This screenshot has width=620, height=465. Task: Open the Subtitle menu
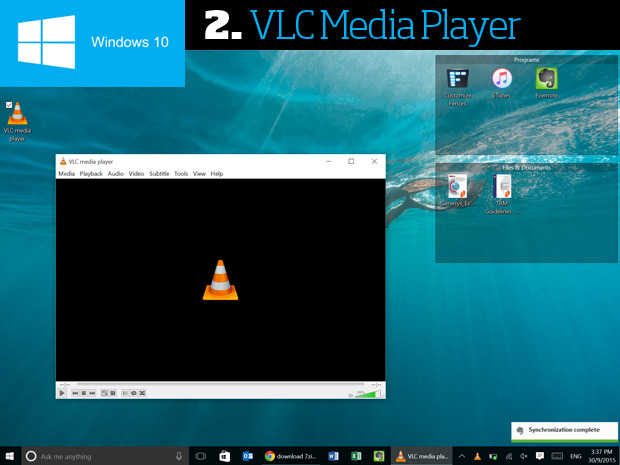coord(159,174)
